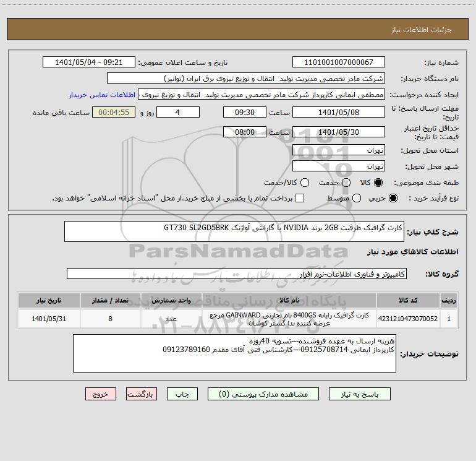Select the متوسط purchase type radio
Viewport: 476px width, 461px height.
(x=357, y=198)
